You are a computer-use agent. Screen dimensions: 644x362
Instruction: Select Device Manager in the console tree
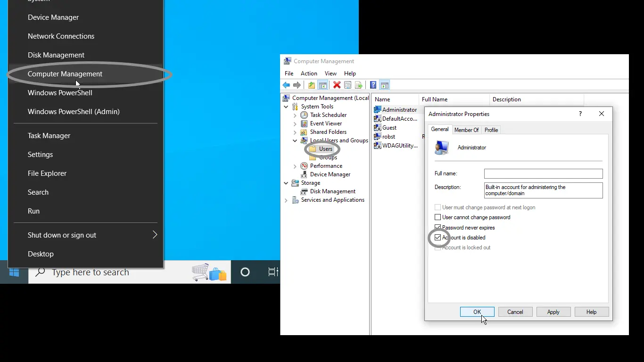[325, 174]
